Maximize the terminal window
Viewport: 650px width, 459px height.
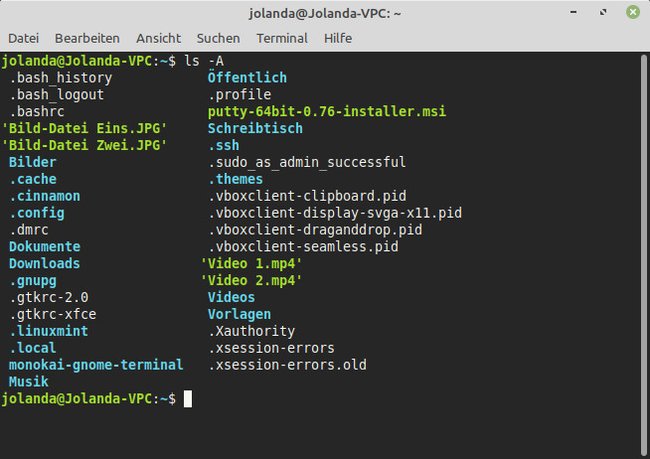(603, 12)
